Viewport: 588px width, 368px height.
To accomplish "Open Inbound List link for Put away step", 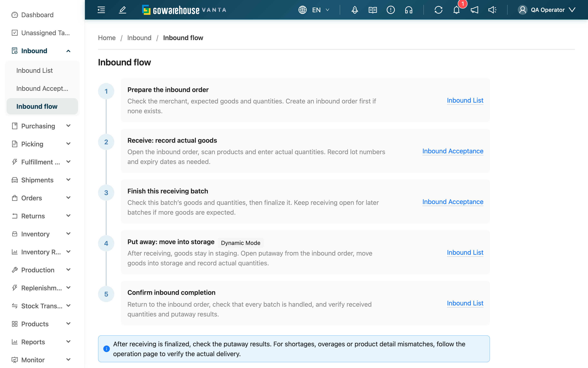I will [465, 252].
